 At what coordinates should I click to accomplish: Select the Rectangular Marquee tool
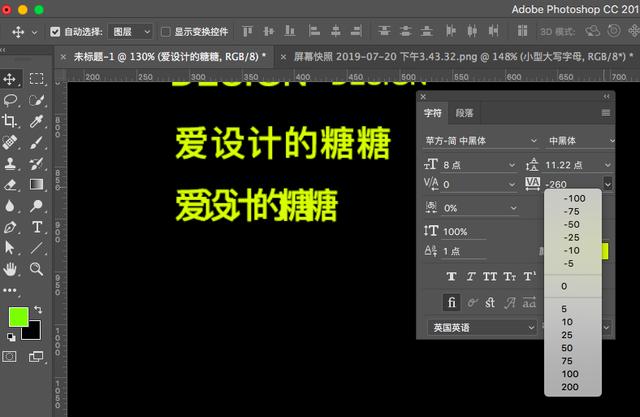(x=36, y=78)
